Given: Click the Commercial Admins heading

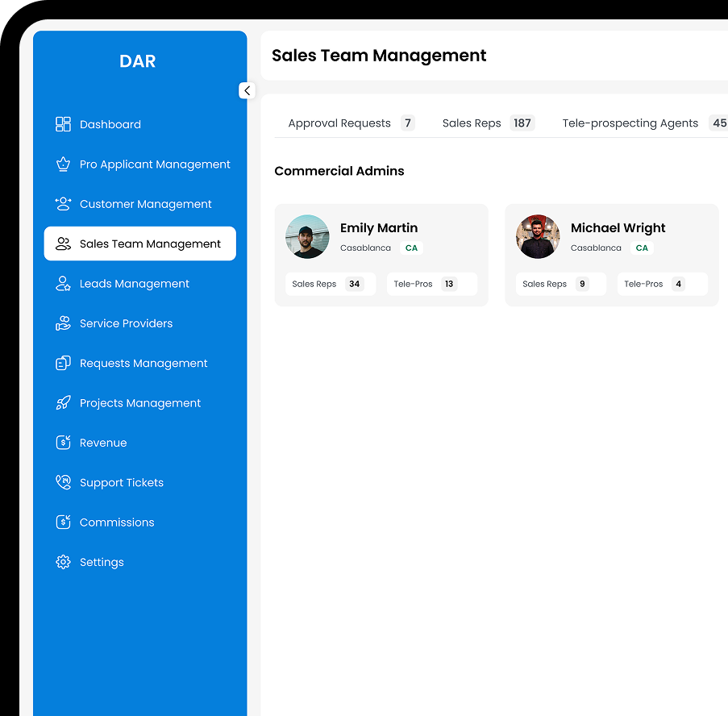Looking at the screenshot, I should tap(339, 171).
